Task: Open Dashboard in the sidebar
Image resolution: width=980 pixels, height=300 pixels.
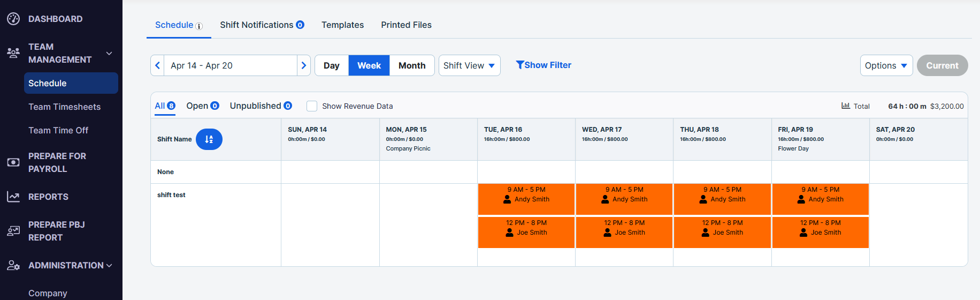Action: [x=56, y=19]
